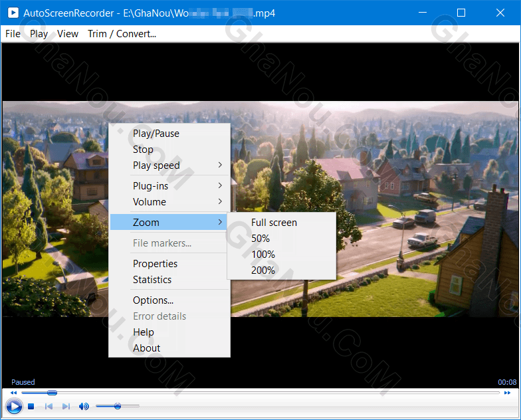
Task: Open About from the context menu
Action: (x=169, y=348)
